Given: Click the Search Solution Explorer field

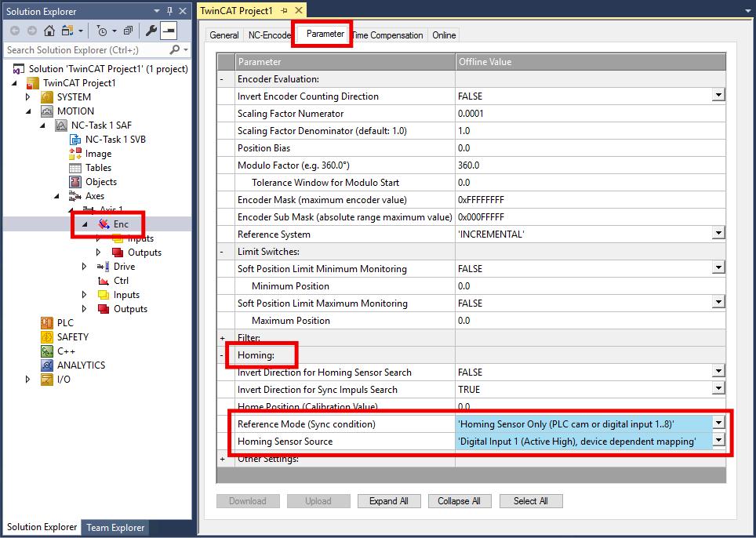Looking at the screenshot, I should click(x=87, y=49).
